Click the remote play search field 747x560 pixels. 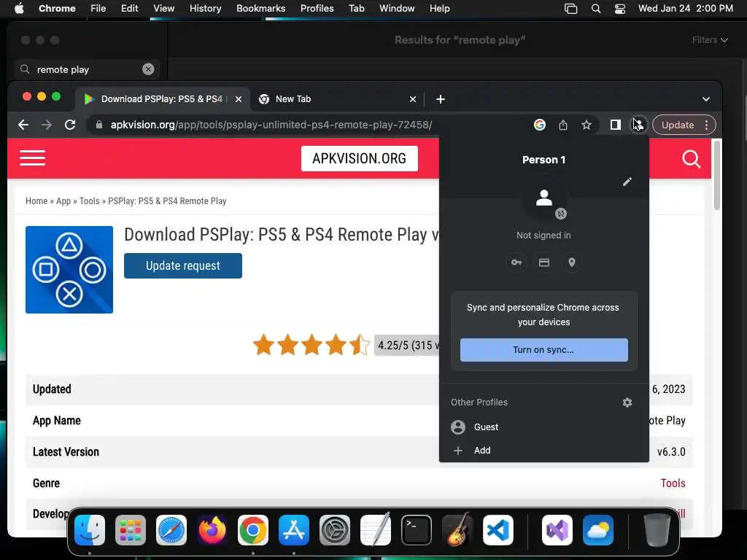click(x=87, y=69)
